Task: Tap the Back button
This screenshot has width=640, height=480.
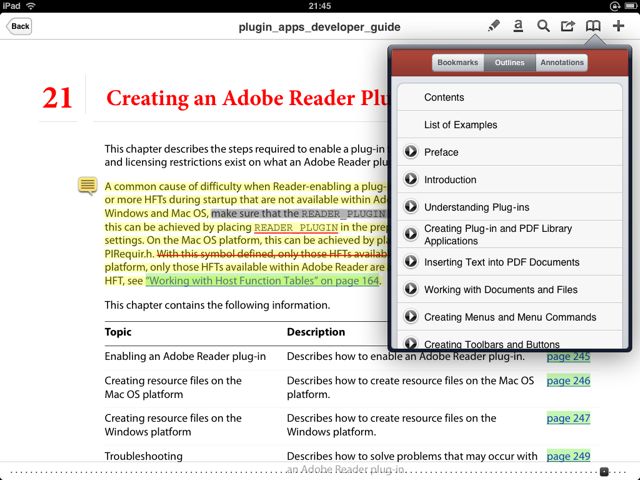Action: pos(19,27)
